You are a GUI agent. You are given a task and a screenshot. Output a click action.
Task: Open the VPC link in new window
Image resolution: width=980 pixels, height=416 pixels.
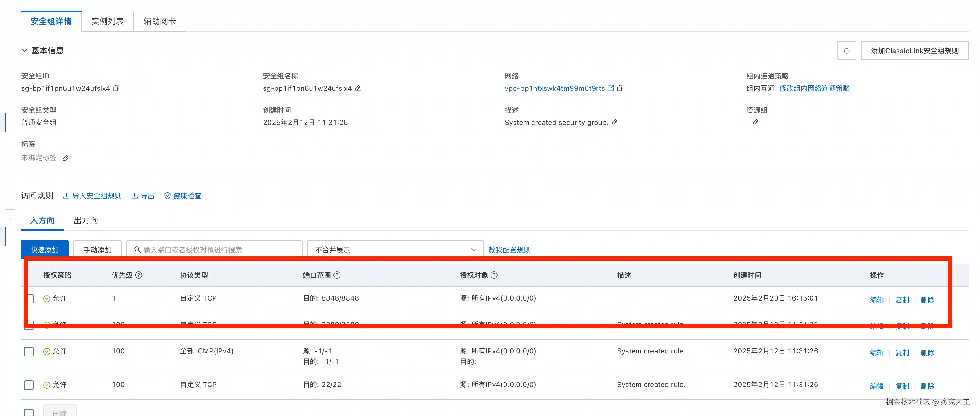(x=611, y=88)
